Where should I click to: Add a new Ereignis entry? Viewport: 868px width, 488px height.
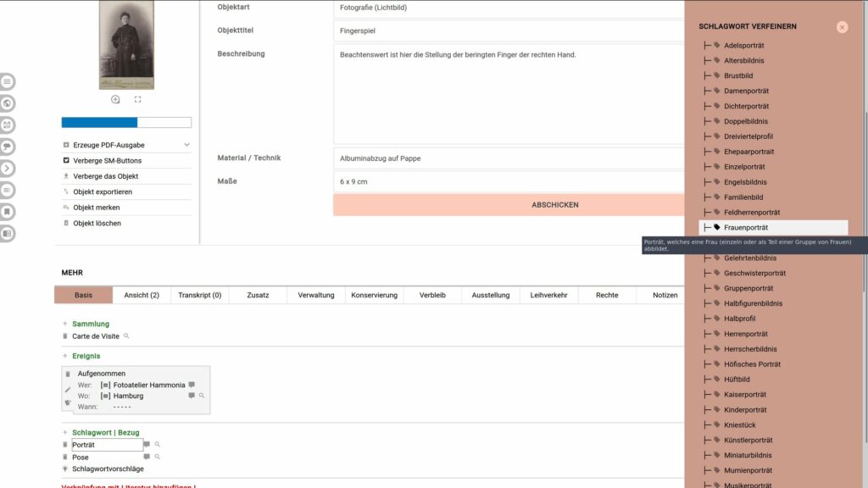click(64, 356)
